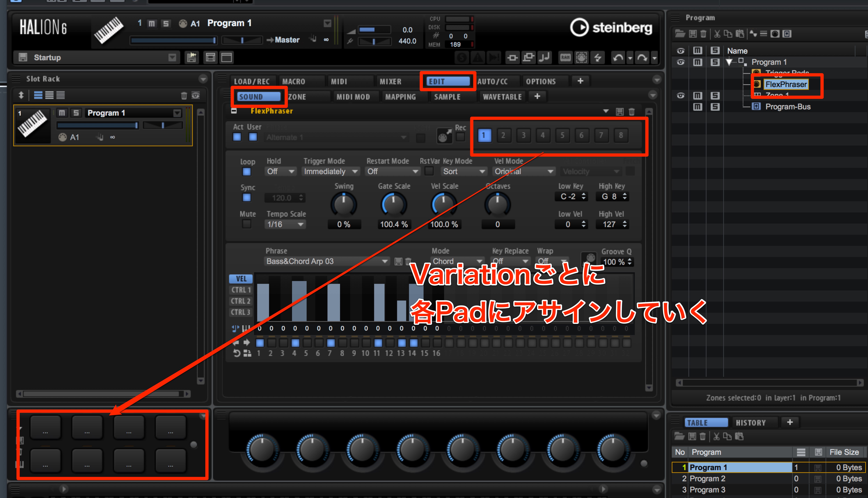Enable the Mute checkbox in FlexPhraser
The image size is (868, 498).
(x=246, y=224)
